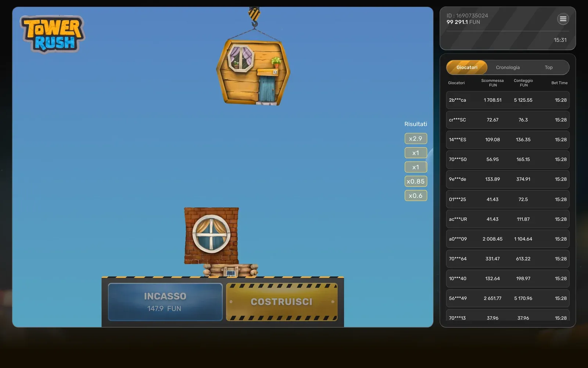This screenshot has width=588, height=368.
Task: Select player row 56***49
Action: 508,298
